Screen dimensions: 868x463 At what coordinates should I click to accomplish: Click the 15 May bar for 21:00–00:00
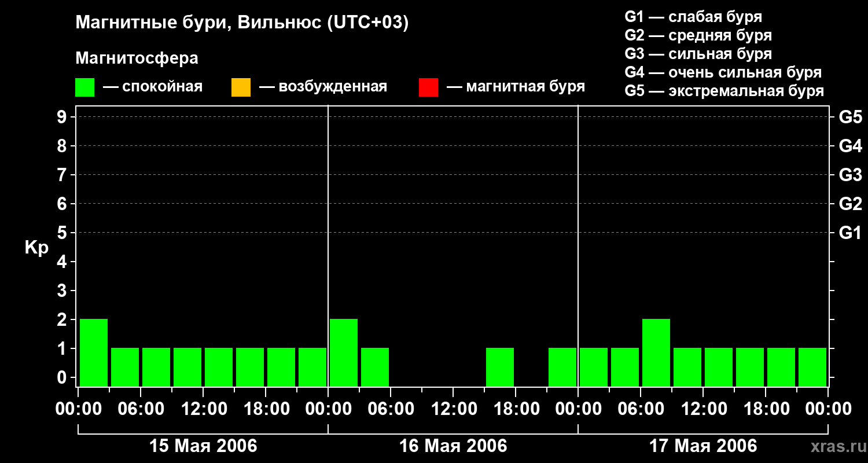pyautogui.click(x=312, y=367)
